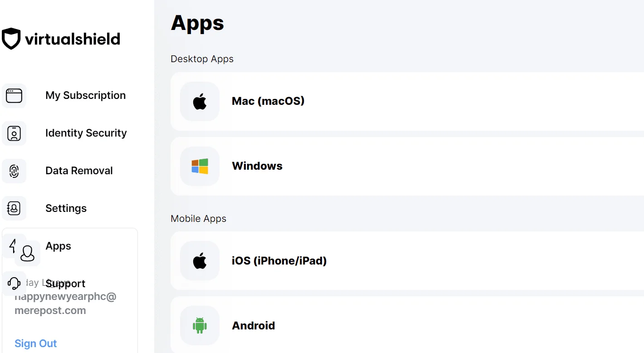This screenshot has height=353, width=644.
Task: Click the Apple logo beside Mac (macOS)
Action: click(200, 102)
